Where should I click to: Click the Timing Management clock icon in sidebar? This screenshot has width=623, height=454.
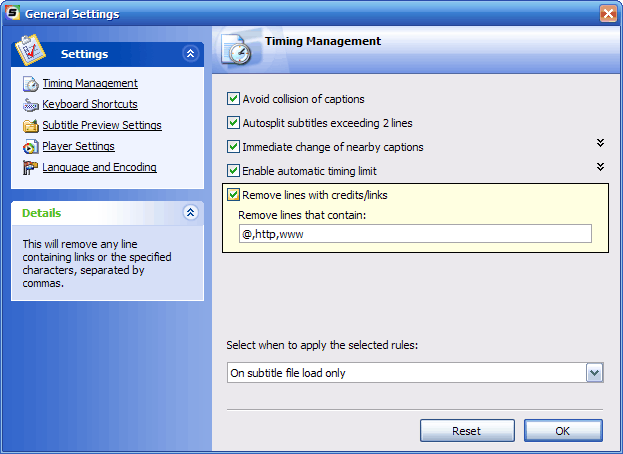click(x=31, y=83)
